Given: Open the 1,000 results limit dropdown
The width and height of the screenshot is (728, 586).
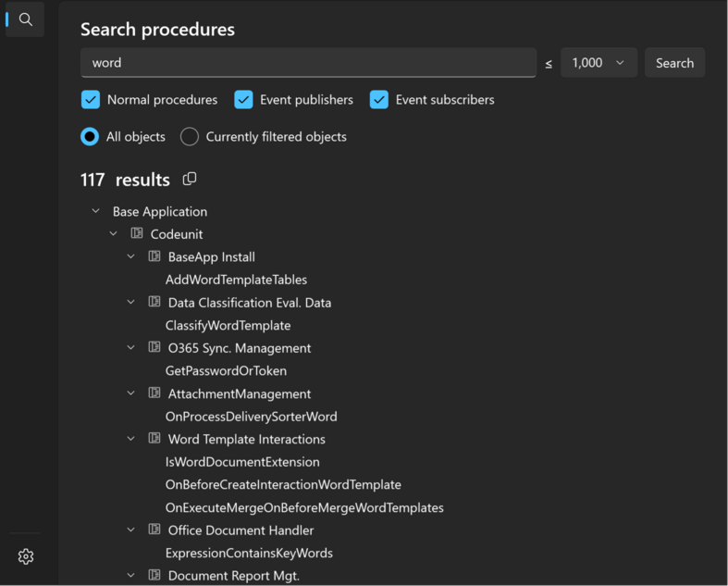Looking at the screenshot, I should point(598,63).
